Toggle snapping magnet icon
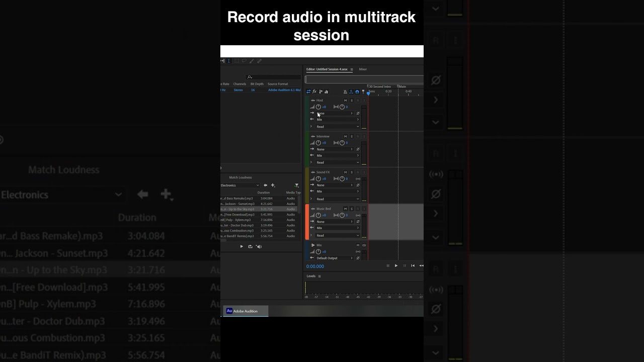This screenshot has width=644, height=362. [357, 92]
